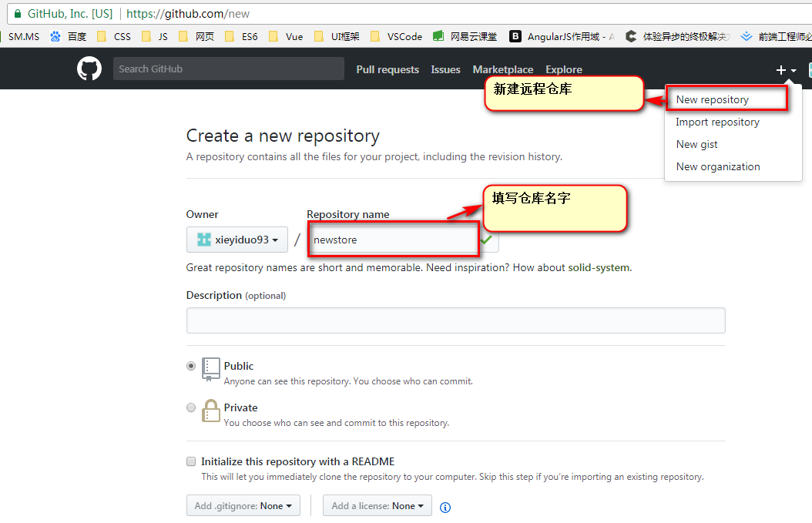The width and height of the screenshot is (812, 523).
Task: Click the Private repository lock icon
Action: coord(211,411)
